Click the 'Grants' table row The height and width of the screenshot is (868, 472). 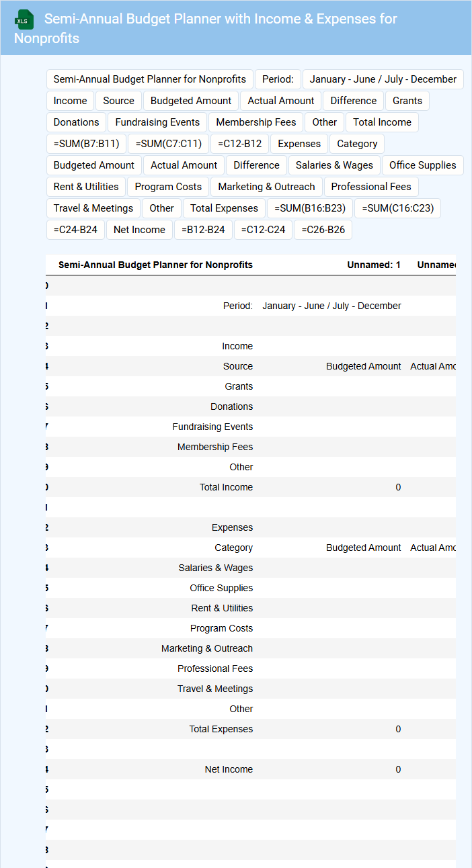[x=251, y=386]
